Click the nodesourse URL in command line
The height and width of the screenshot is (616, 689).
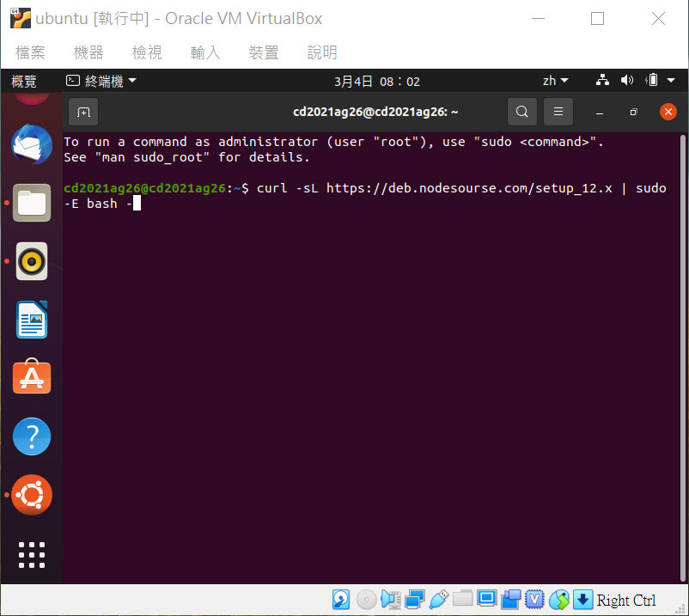point(469,188)
